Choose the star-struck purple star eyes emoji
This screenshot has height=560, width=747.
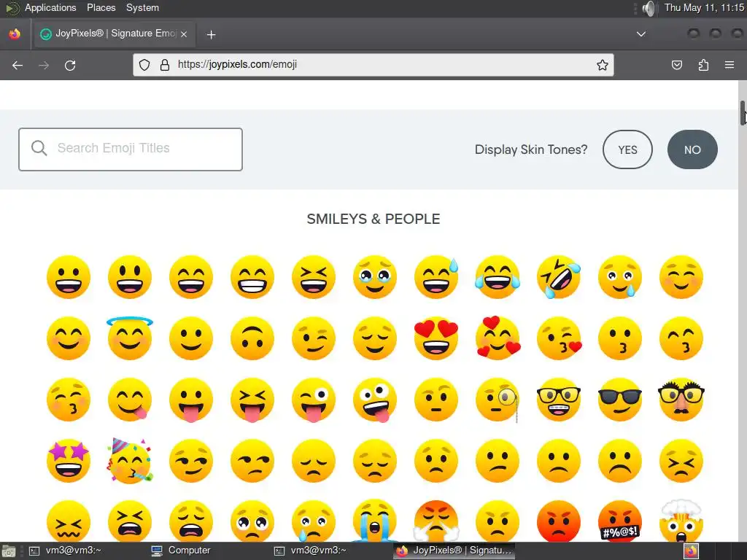point(69,461)
